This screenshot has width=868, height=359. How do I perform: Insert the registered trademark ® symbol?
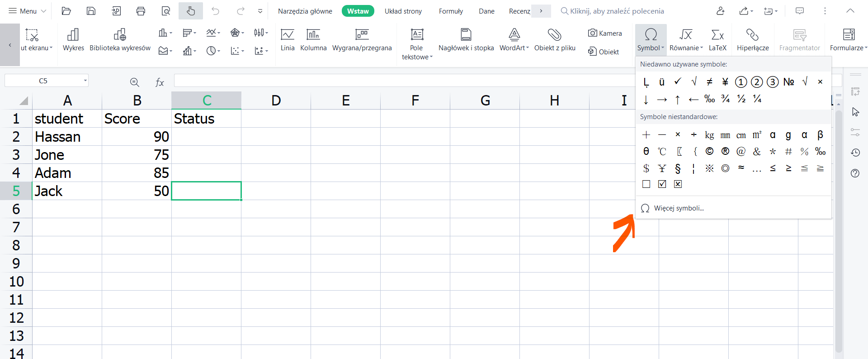(725, 151)
